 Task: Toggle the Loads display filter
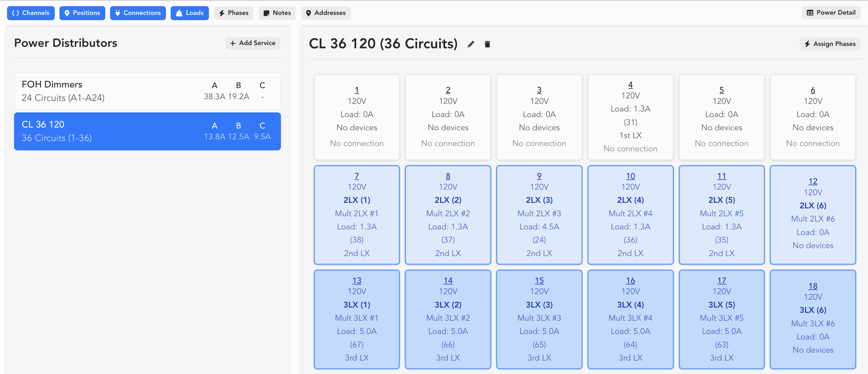190,13
